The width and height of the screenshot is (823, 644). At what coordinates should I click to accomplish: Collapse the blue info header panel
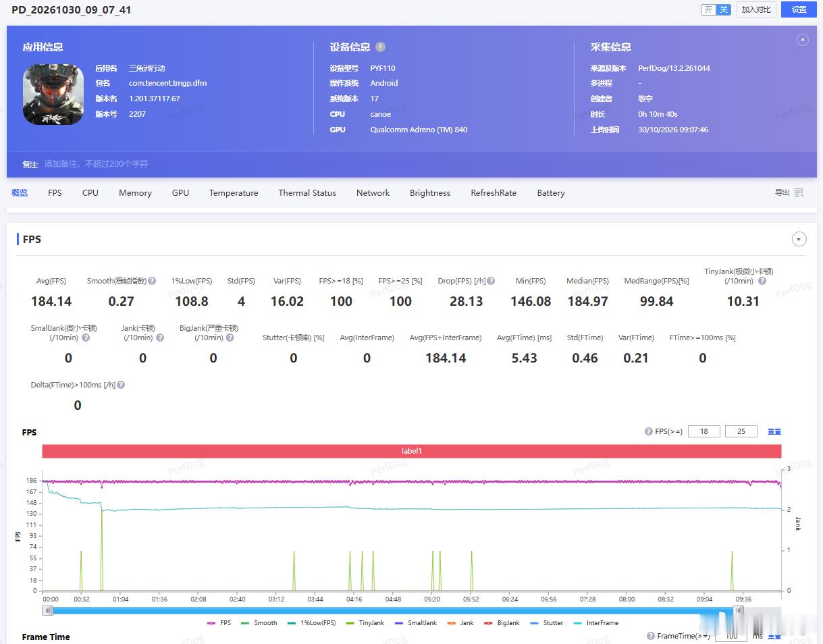click(802, 40)
